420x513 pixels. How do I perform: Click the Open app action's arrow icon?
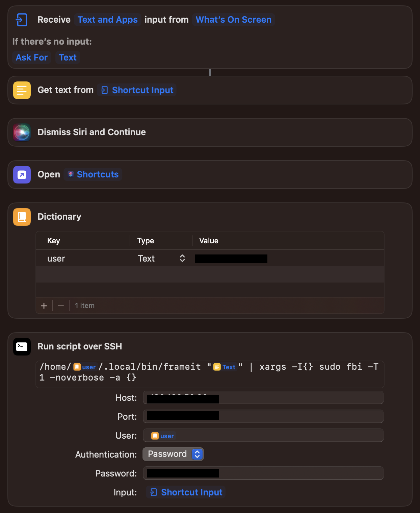click(22, 174)
